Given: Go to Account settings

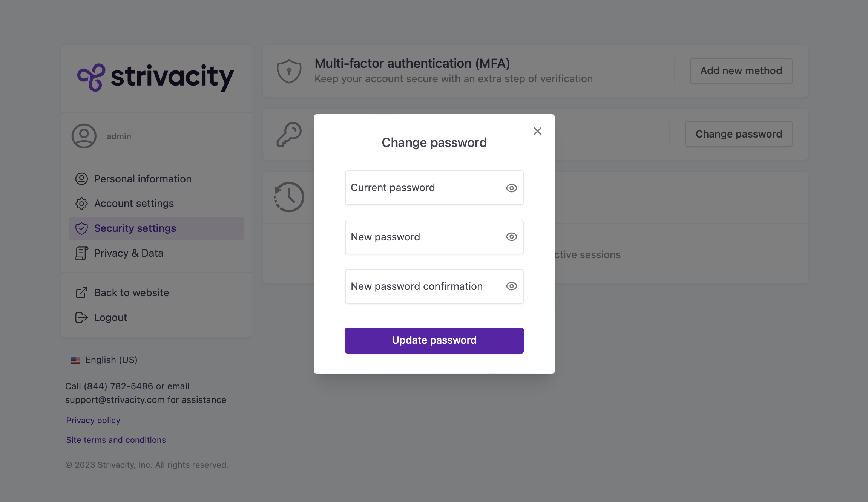Looking at the screenshot, I should (134, 204).
